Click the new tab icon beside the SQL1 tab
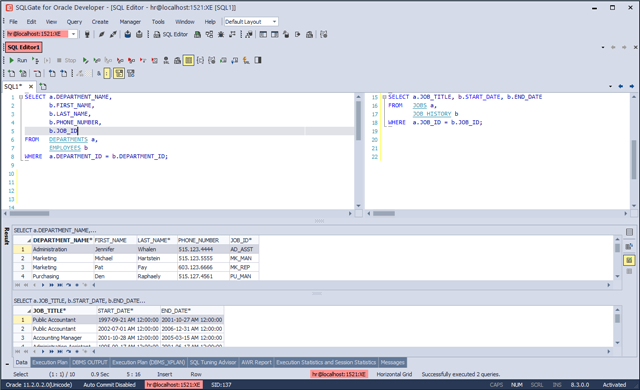The height and width of the screenshot is (390, 640). [43, 86]
